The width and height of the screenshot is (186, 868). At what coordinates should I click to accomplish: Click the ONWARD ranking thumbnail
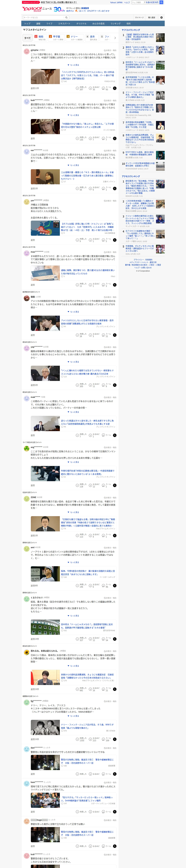[160, 166]
